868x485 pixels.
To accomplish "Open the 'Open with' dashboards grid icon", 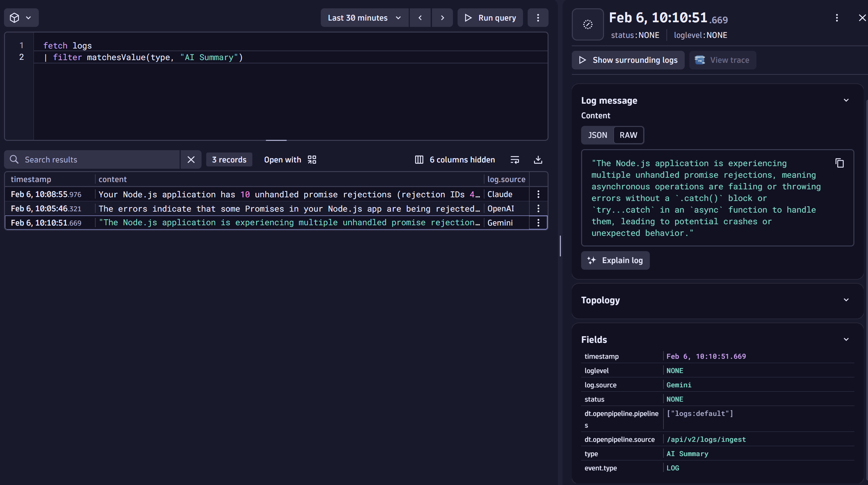I will (311, 159).
